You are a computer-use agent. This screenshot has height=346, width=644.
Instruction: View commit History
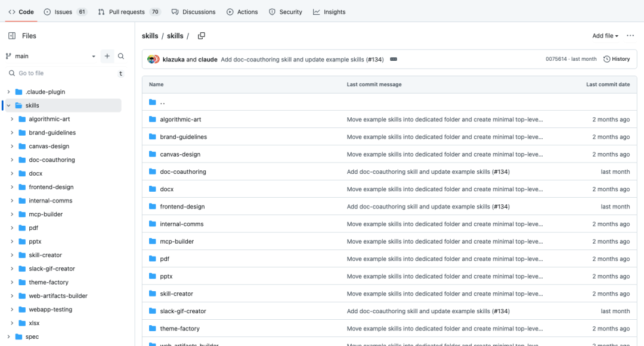[617, 59]
